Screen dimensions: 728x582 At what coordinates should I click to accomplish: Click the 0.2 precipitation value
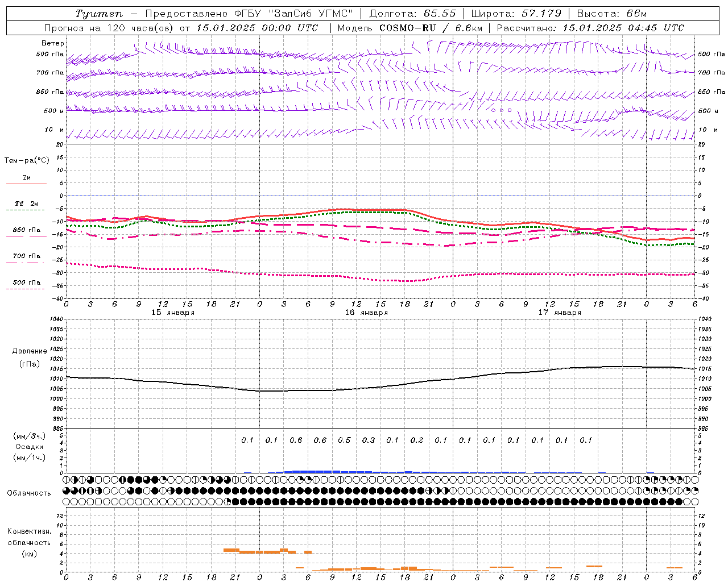[x=417, y=440]
